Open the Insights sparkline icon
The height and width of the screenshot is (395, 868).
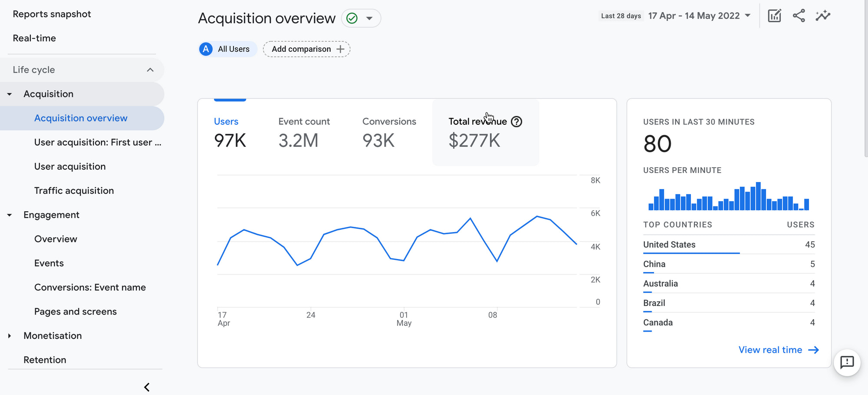[822, 16]
